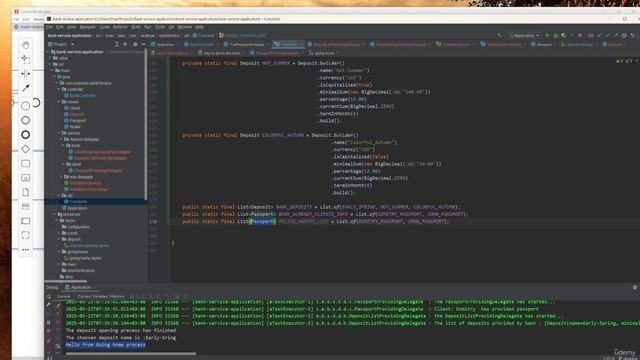Screen dimensions: 640x360
Task: Open the Application run configuration dropdown
Action: coord(524,36)
